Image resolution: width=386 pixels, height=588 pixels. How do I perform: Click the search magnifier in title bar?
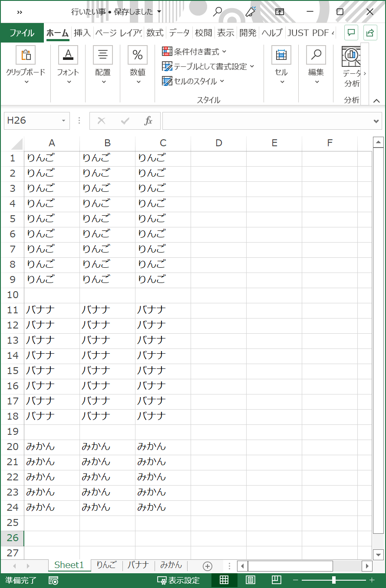(x=218, y=12)
